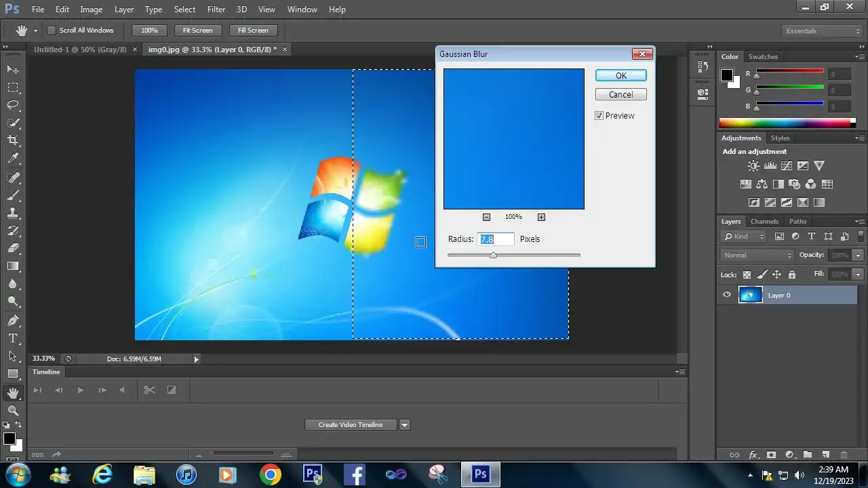Zoom in the Gaussian Blur preview
The height and width of the screenshot is (488, 868).
tap(541, 217)
